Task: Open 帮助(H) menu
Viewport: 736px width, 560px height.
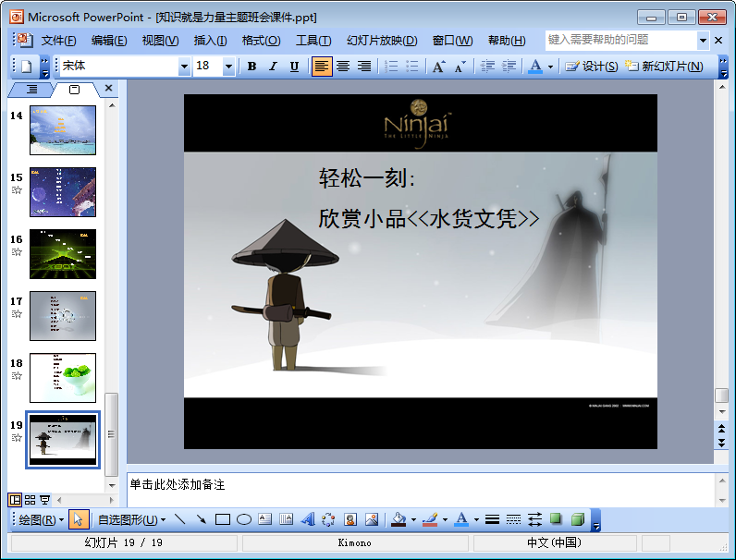Action: coord(507,41)
